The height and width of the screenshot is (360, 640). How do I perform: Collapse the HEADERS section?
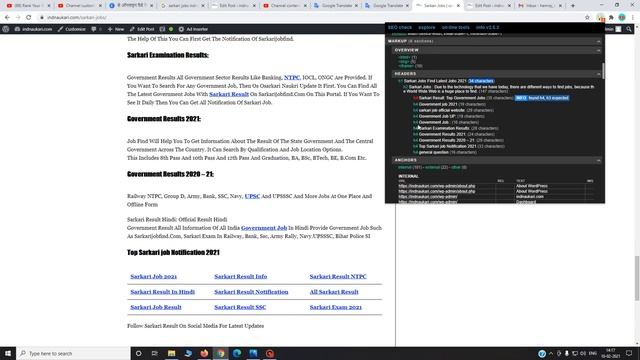click(x=598, y=74)
